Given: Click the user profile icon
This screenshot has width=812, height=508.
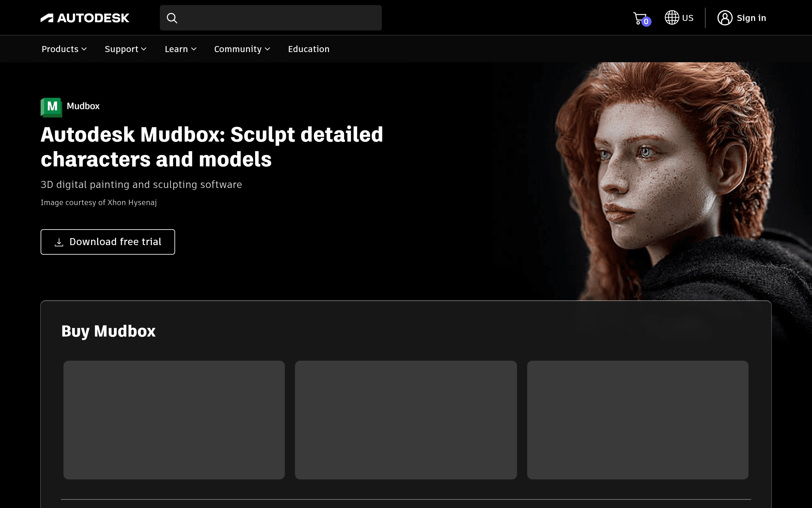Looking at the screenshot, I should tap(725, 18).
